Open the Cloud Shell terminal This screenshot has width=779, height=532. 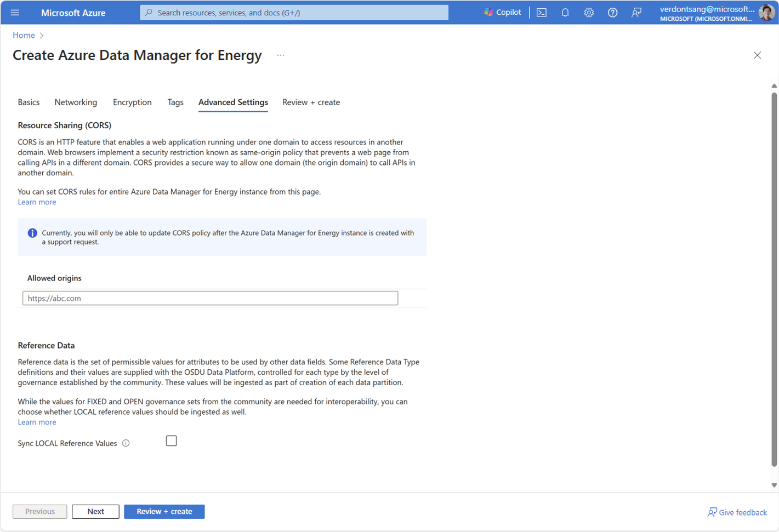tap(542, 12)
